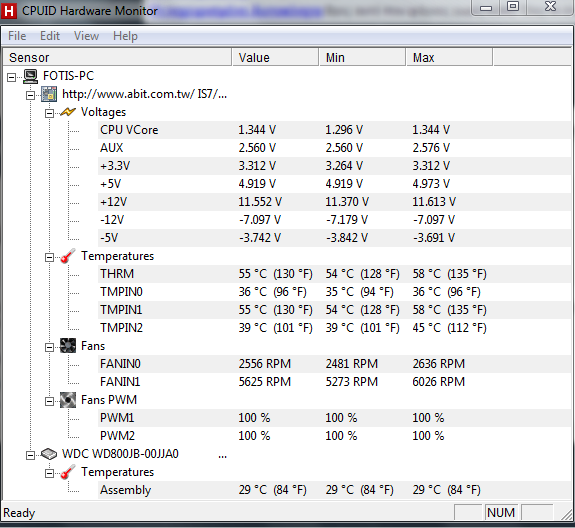Click the thermometer icon beside motherboard Temperatures
575x528 pixels.
pos(68,256)
